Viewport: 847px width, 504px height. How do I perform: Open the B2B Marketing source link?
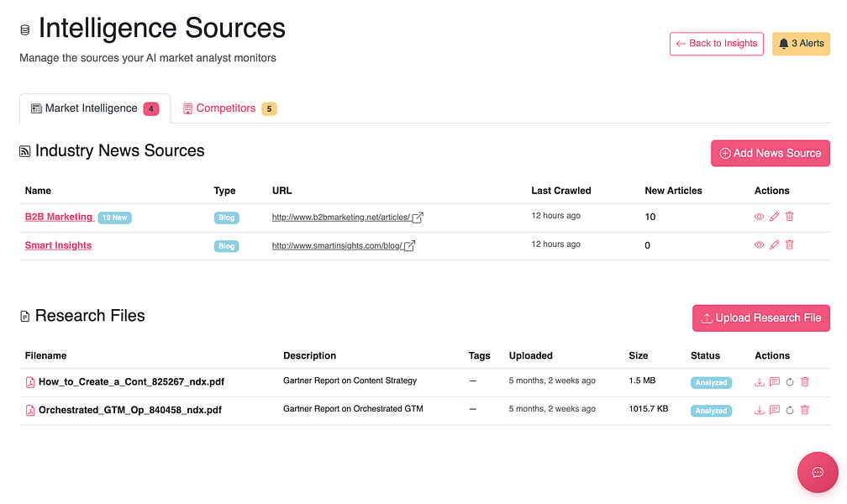pyautogui.click(x=59, y=217)
